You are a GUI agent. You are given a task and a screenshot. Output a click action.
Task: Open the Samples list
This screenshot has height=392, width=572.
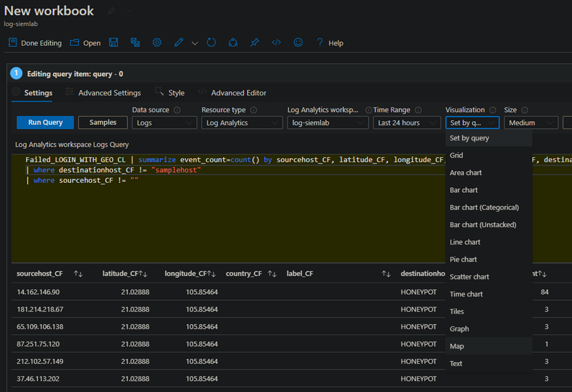pyautogui.click(x=103, y=122)
